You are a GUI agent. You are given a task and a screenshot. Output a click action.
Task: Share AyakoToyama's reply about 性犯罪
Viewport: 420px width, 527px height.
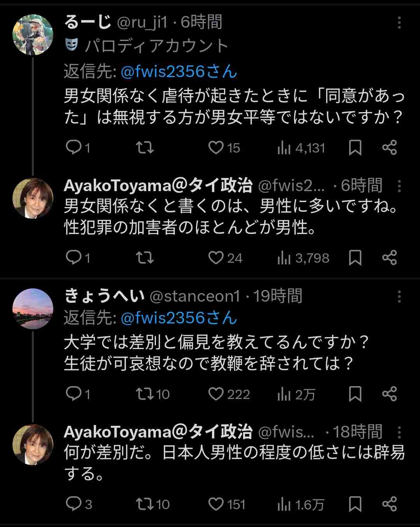[x=389, y=258]
